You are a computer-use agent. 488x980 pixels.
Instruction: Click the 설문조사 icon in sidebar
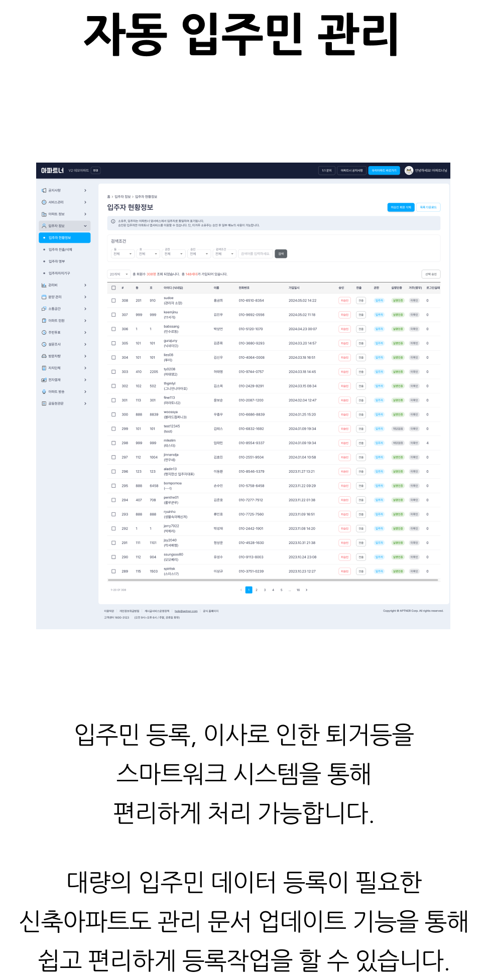(44, 344)
